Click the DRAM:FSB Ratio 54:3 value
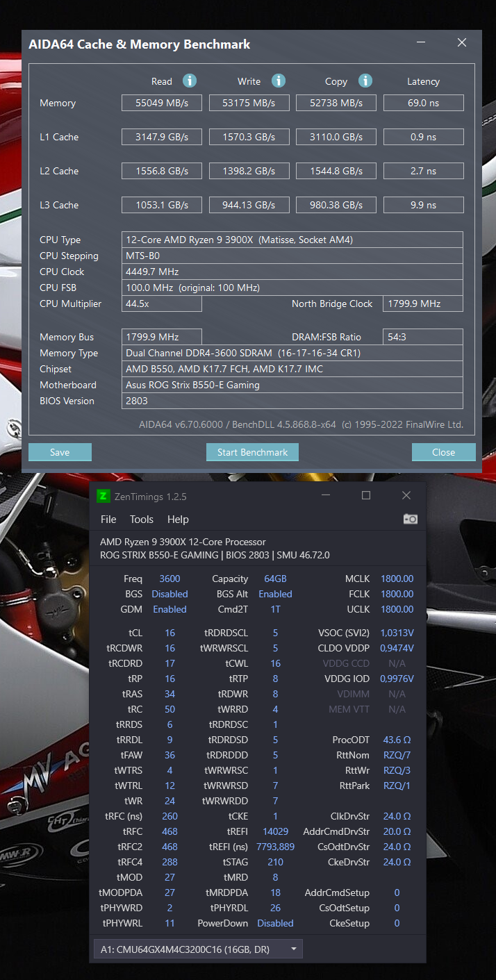496x980 pixels. point(423,337)
